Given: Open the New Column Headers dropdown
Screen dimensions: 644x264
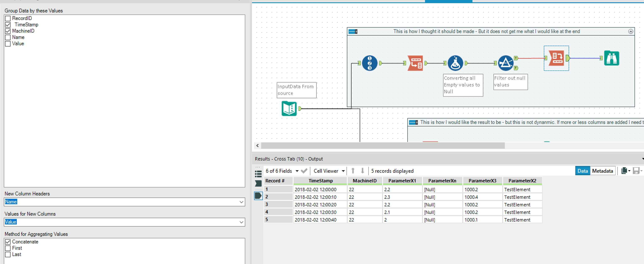Looking at the screenshot, I should (x=241, y=202).
